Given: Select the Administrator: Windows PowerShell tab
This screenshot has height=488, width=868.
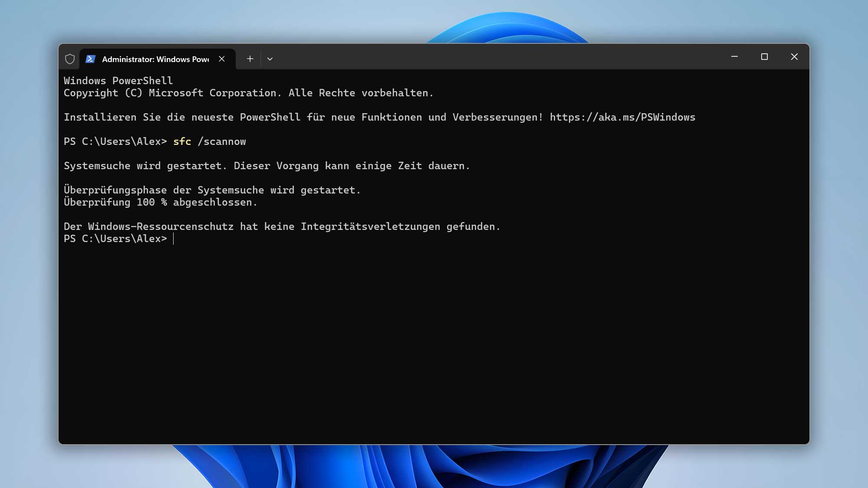Looking at the screenshot, I should click(158, 59).
